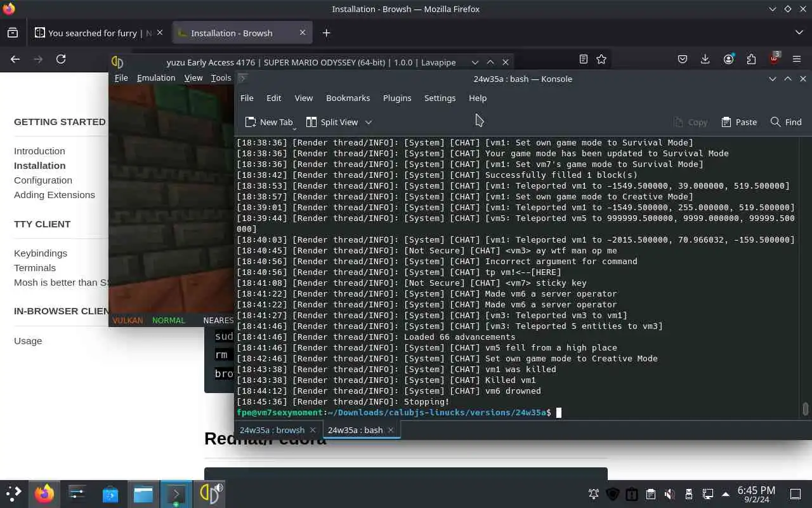The width and height of the screenshot is (812, 508).
Task: Click Paste in Konsole toolbar
Action: pos(739,122)
